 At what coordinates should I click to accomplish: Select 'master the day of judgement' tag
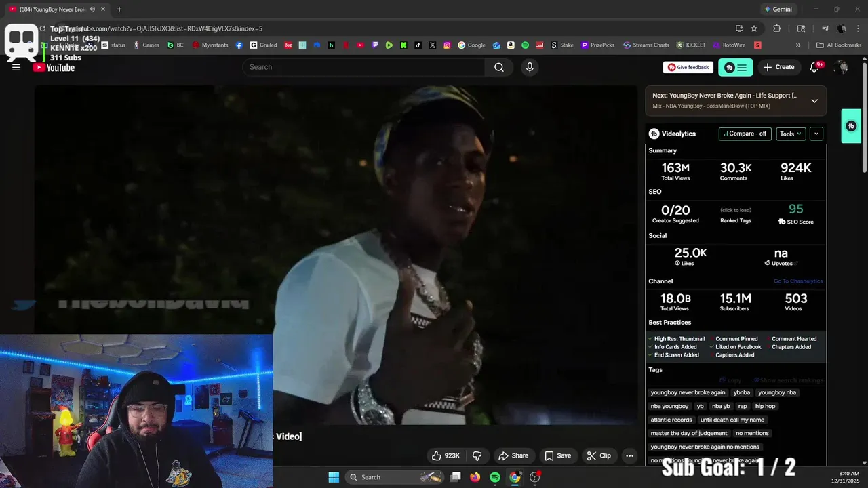[x=689, y=433]
